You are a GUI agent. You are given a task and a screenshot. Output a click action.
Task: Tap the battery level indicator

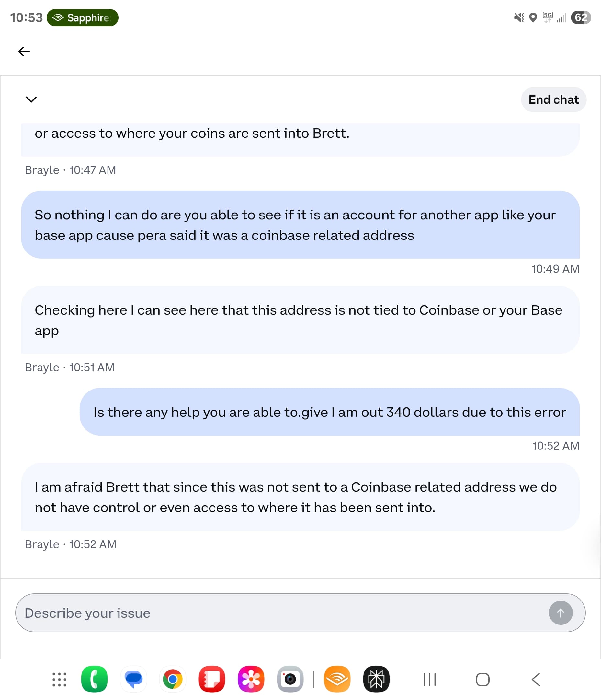coord(581,17)
